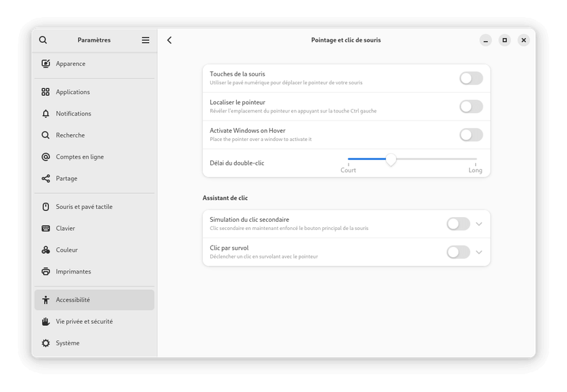Screen dimensions: 567x392
Task: Click the Notifications bell icon
Action: click(x=46, y=114)
